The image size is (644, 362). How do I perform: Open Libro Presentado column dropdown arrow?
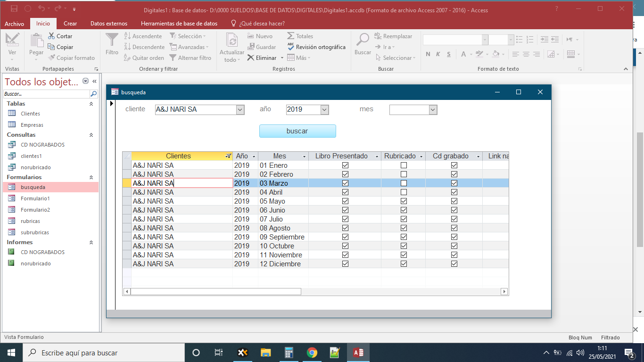click(x=377, y=156)
